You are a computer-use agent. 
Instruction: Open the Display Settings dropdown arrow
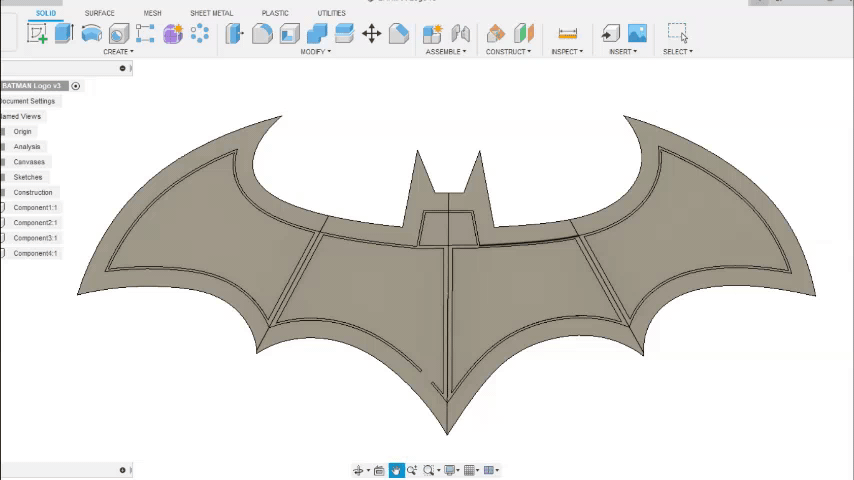point(458,471)
